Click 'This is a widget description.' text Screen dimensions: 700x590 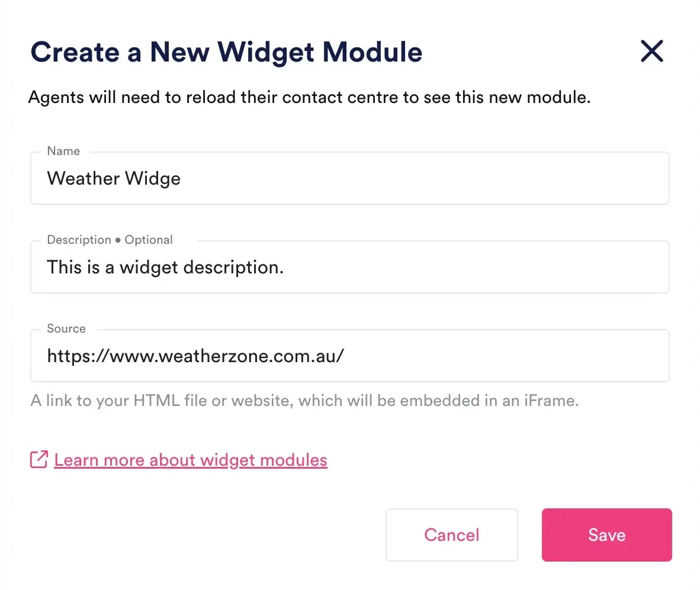point(165,267)
